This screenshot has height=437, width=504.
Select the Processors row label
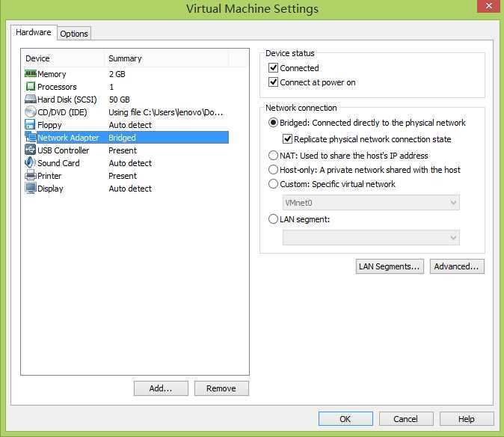(58, 87)
